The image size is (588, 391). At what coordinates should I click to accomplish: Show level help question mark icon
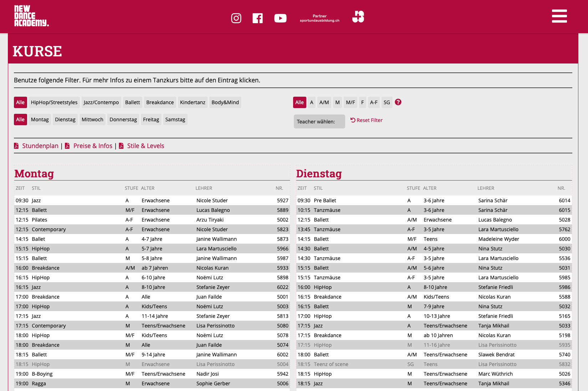pos(398,102)
